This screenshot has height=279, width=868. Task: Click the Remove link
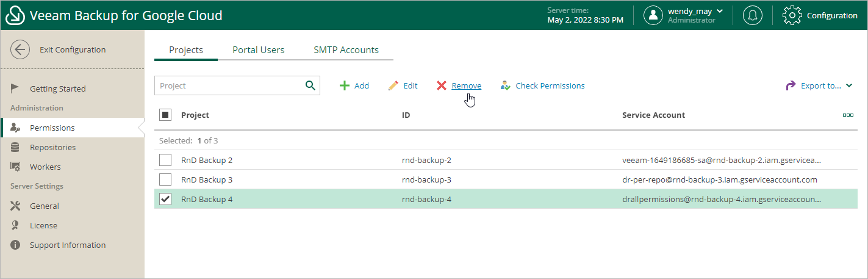point(467,85)
